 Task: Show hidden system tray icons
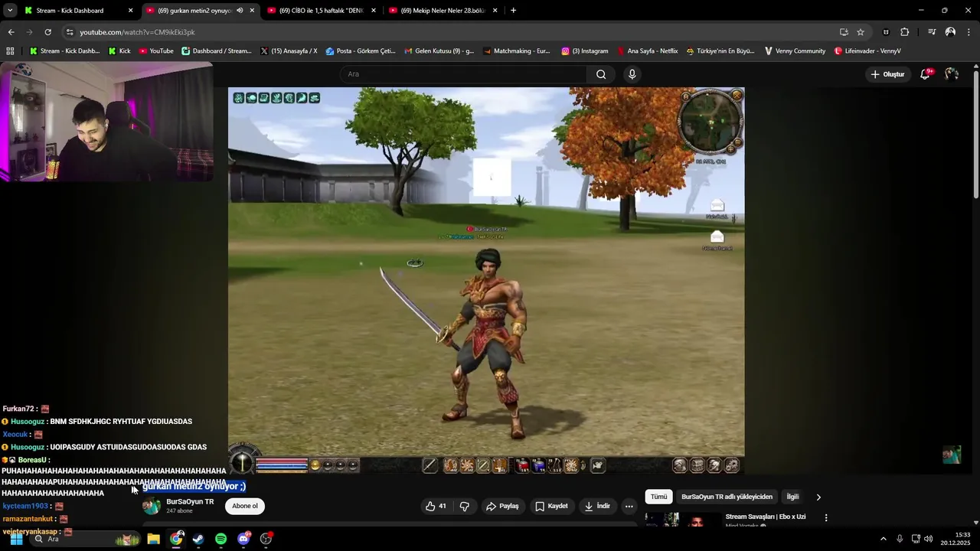(x=883, y=539)
